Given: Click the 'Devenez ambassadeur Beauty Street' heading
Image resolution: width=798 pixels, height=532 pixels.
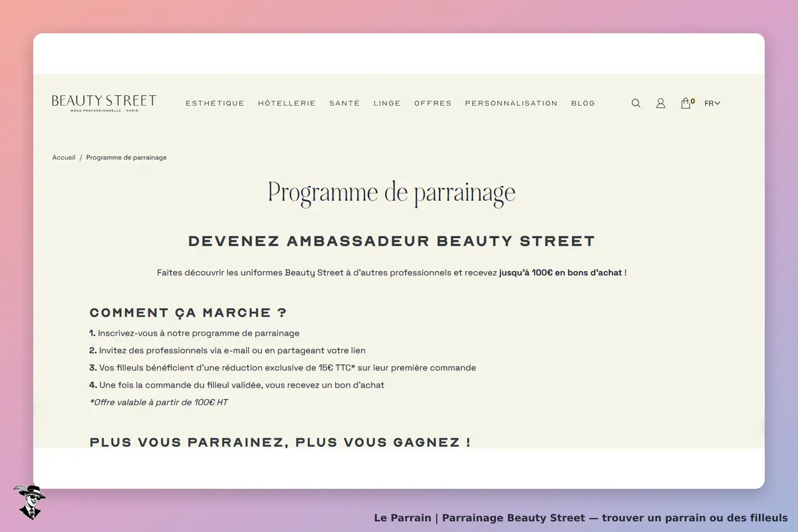Looking at the screenshot, I should 392,241.
